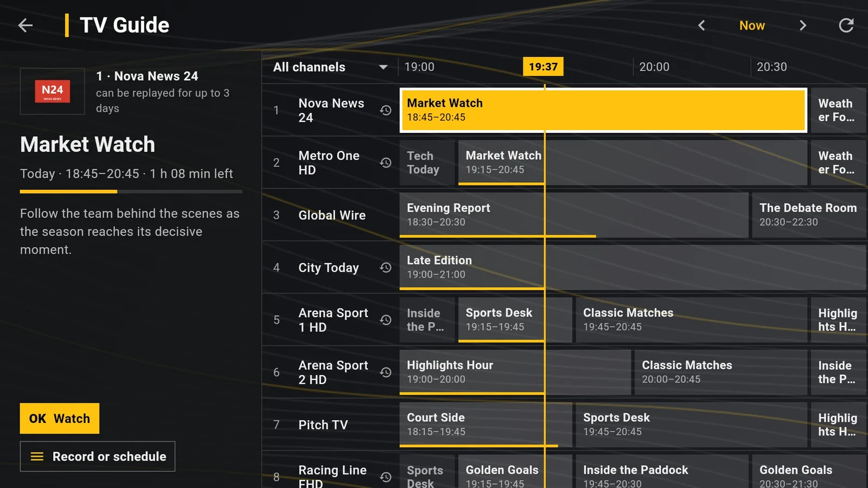Click the N24 channel logo thumbnail
This screenshot has width=868, height=488.
tap(53, 91)
